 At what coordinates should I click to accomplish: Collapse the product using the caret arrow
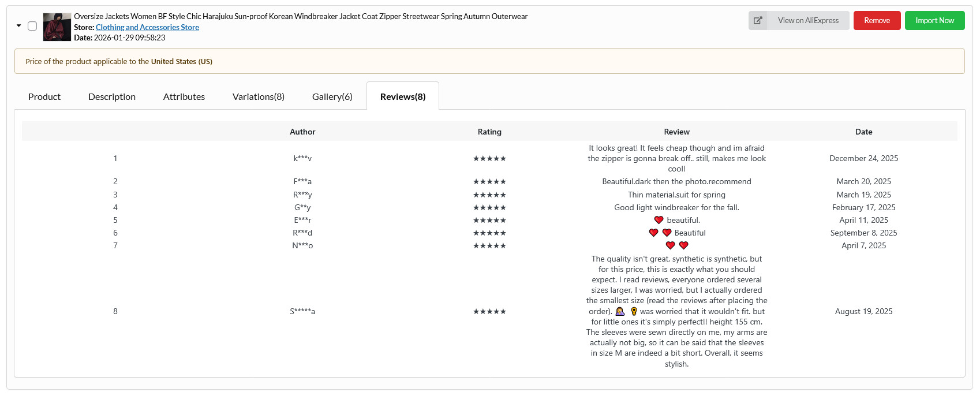(x=19, y=26)
